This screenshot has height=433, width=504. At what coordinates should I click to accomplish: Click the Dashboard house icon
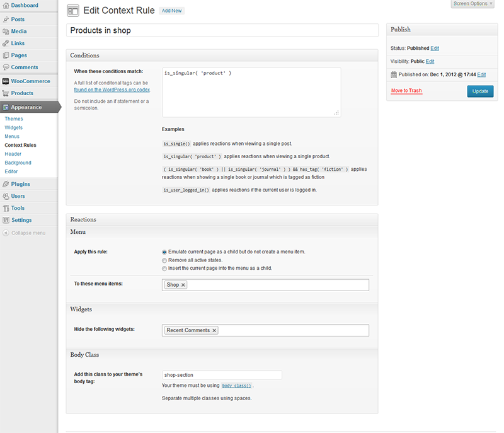point(6,6)
